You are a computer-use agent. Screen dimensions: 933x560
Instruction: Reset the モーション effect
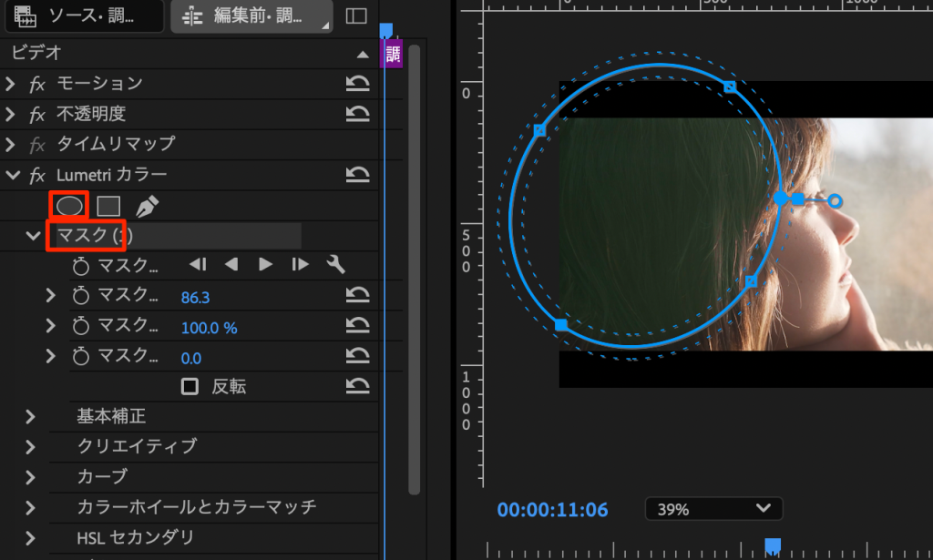click(357, 85)
